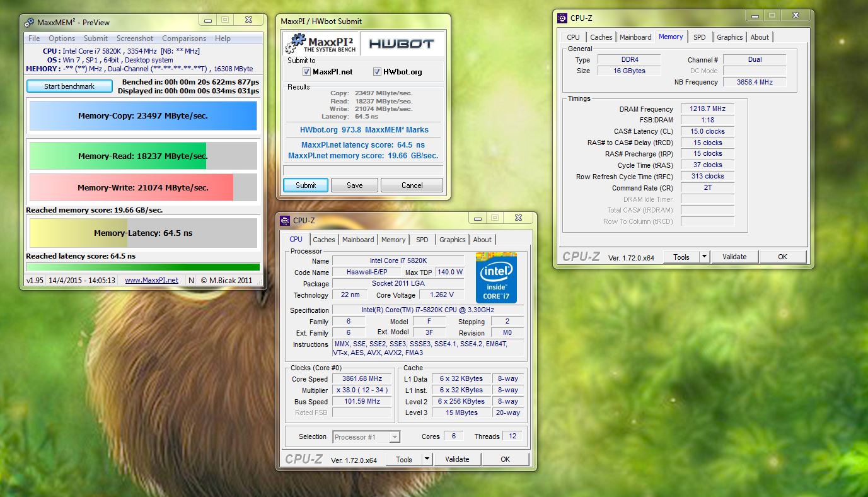Image resolution: width=868 pixels, height=497 pixels.
Task: Click the CPU-Z processor window title icon
Action: pyautogui.click(x=286, y=220)
